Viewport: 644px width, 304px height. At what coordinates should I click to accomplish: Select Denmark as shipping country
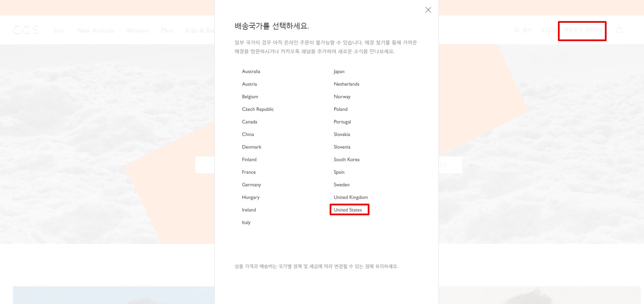252,147
